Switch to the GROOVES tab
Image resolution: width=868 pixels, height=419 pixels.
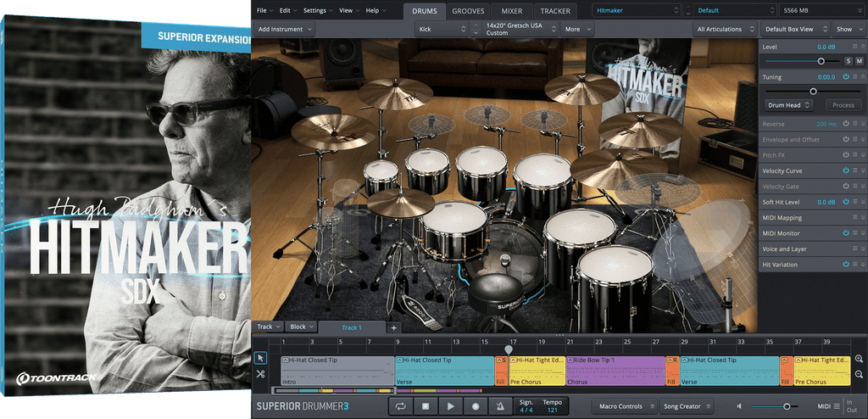point(468,11)
